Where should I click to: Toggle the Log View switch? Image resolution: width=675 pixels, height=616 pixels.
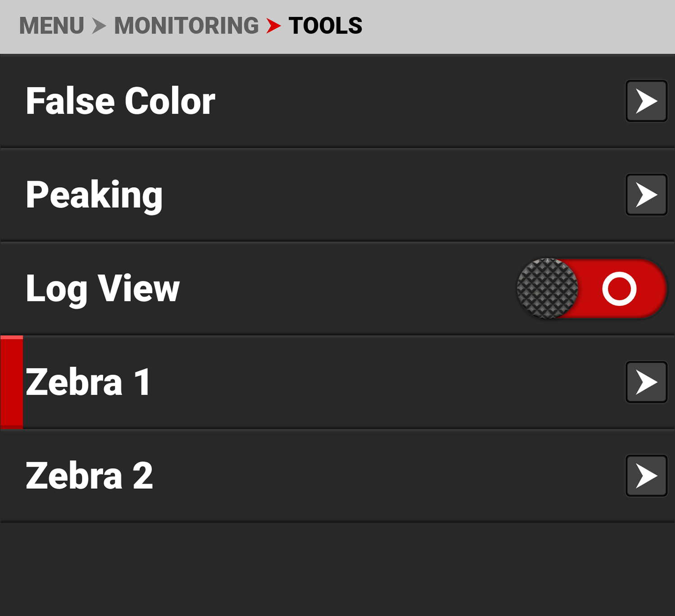tap(591, 289)
